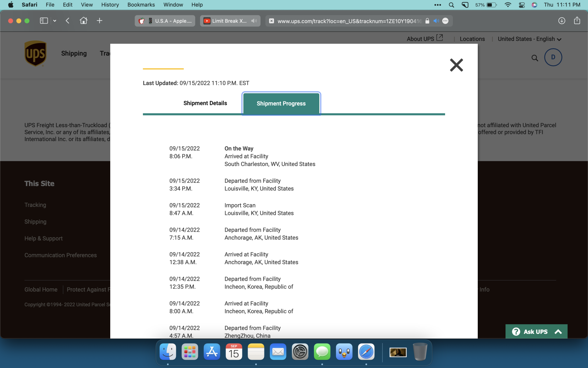Open a new tab with the plus icon
Image resolution: width=588 pixels, height=368 pixels.
tap(99, 21)
